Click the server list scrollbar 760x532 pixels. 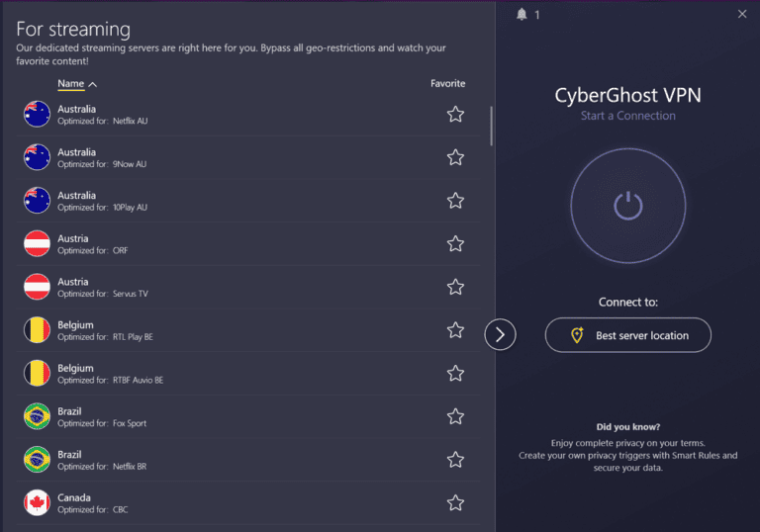click(491, 126)
